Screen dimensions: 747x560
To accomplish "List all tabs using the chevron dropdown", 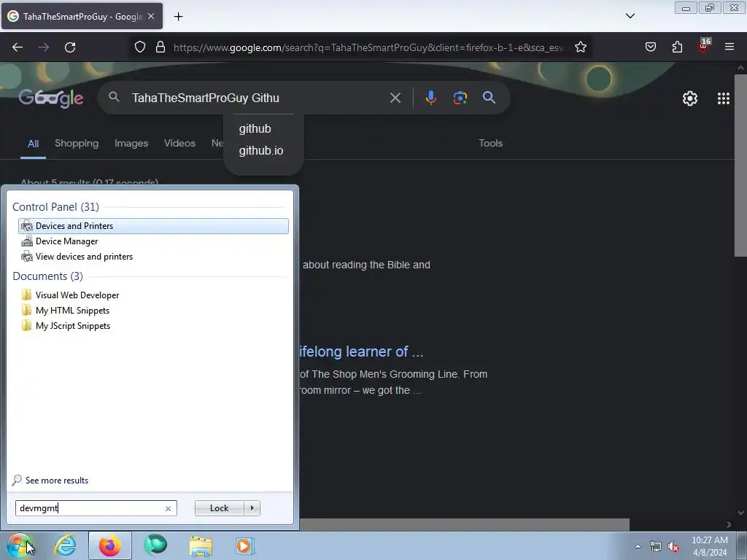I will tap(630, 16).
